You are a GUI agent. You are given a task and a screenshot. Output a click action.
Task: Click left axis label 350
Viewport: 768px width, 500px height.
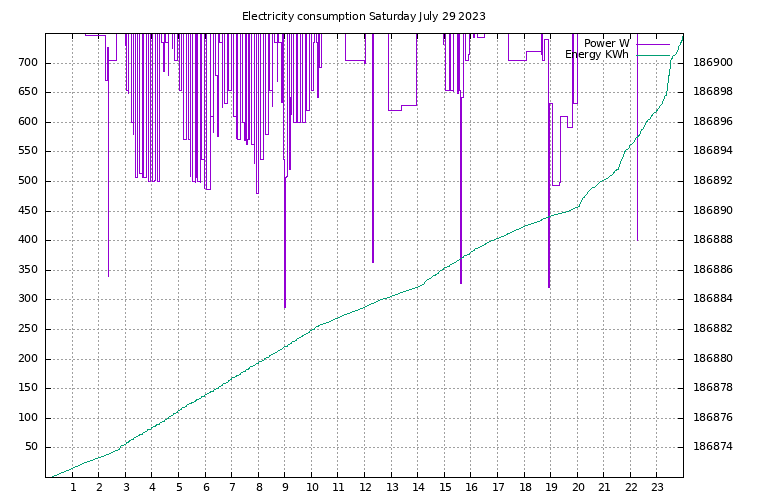click(x=28, y=270)
